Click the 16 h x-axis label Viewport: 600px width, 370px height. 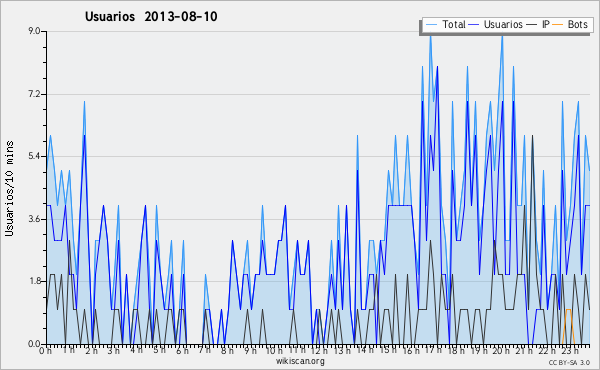click(x=411, y=350)
